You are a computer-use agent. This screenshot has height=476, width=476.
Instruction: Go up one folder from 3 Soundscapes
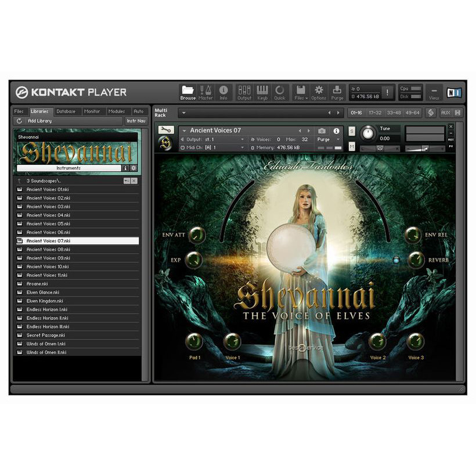[x=19, y=181]
